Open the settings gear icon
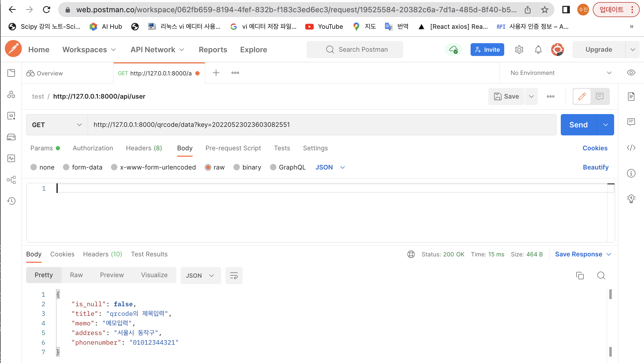Viewport: 644px width, 363px height. 519,50
